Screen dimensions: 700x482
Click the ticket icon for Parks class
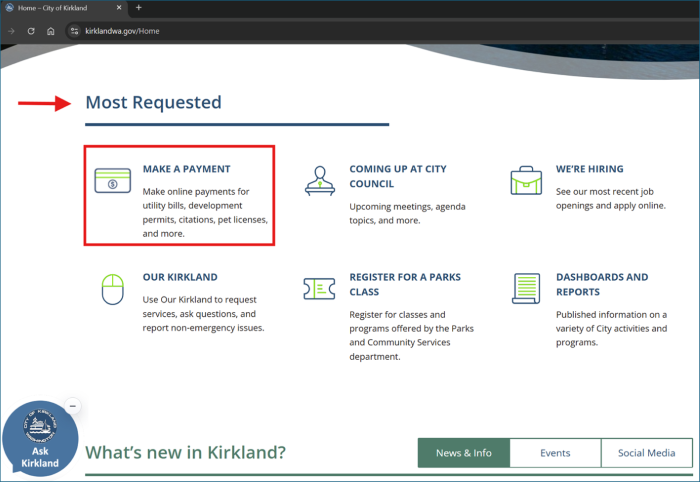tap(319, 288)
